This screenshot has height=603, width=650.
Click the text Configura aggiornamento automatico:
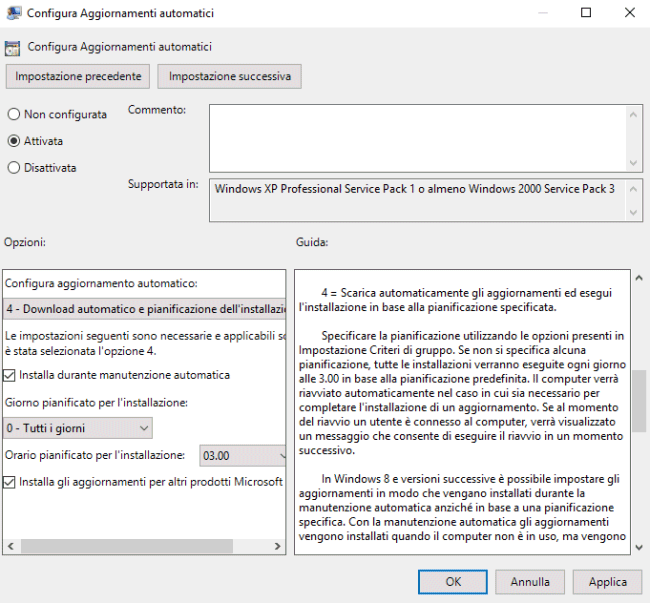101,283
